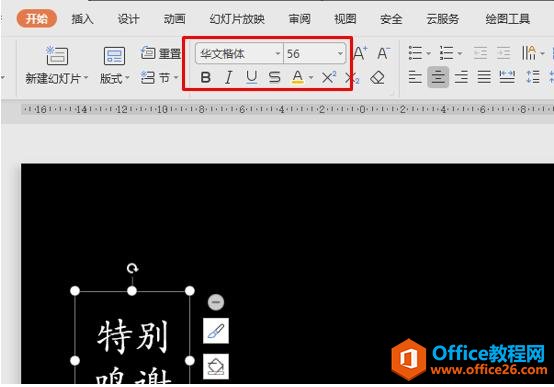
Task: Toggle underline formatting
Action: (252, 77)
